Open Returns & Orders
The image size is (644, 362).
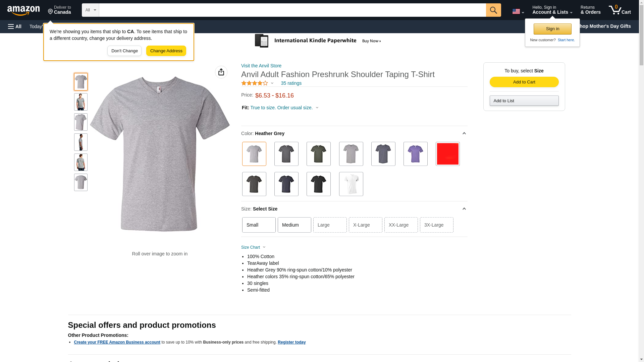590,10
